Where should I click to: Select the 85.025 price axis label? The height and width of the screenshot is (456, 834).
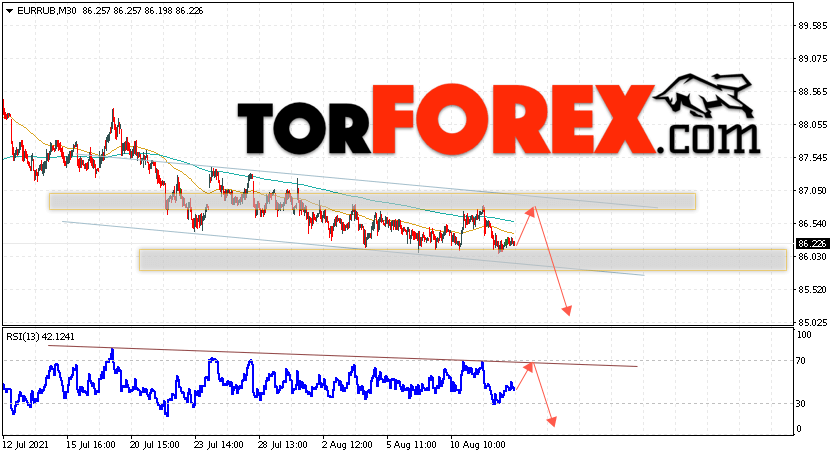click(x=813, y=322)
